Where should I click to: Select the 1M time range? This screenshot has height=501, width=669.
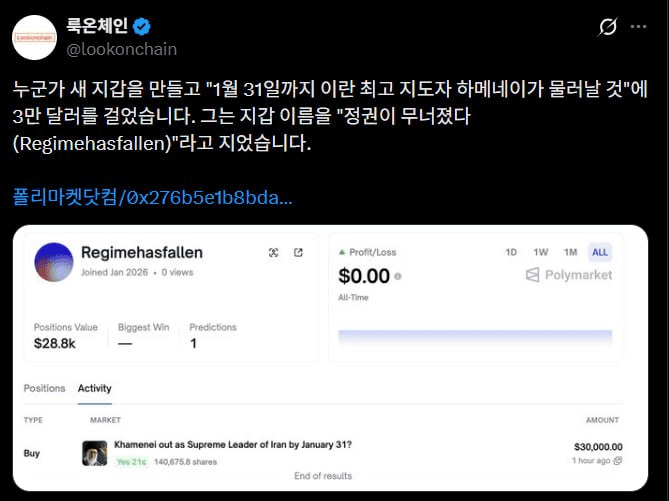(x=571, y=252)
